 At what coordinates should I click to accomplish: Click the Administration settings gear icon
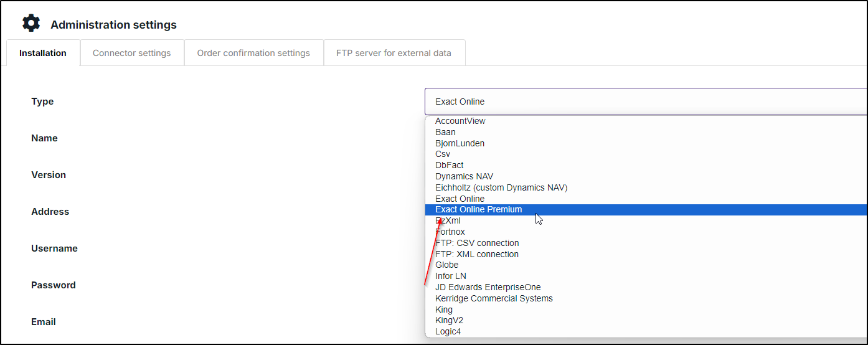(31, 24)
